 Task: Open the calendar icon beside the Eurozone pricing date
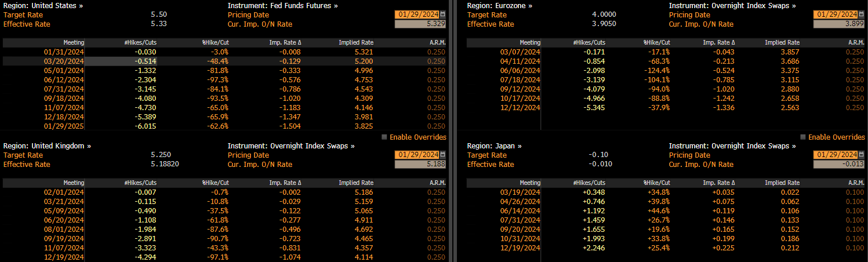pos(861,14)
